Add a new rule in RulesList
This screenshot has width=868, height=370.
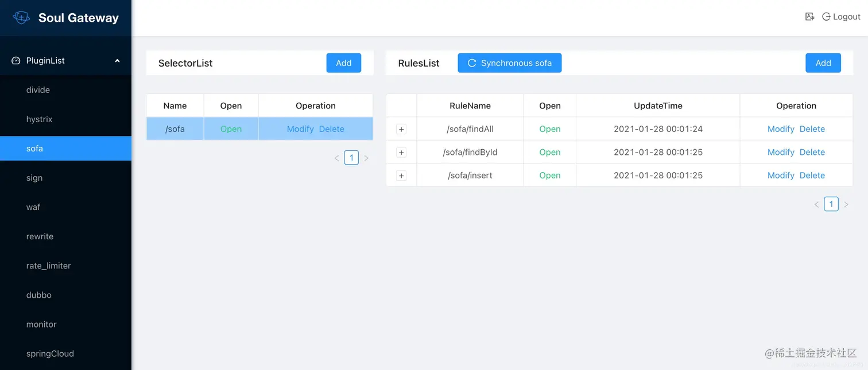click(823, 63)
